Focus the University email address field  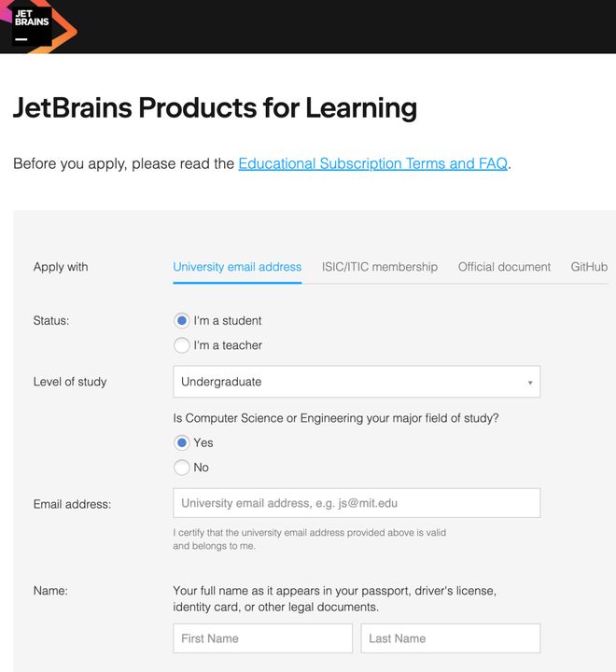[356, 503]
